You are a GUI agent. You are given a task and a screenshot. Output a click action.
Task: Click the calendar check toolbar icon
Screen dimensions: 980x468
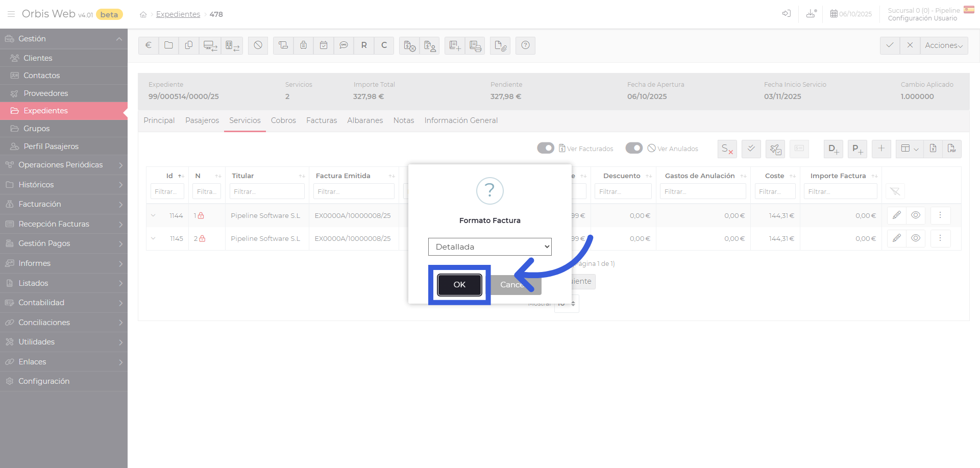324,45
